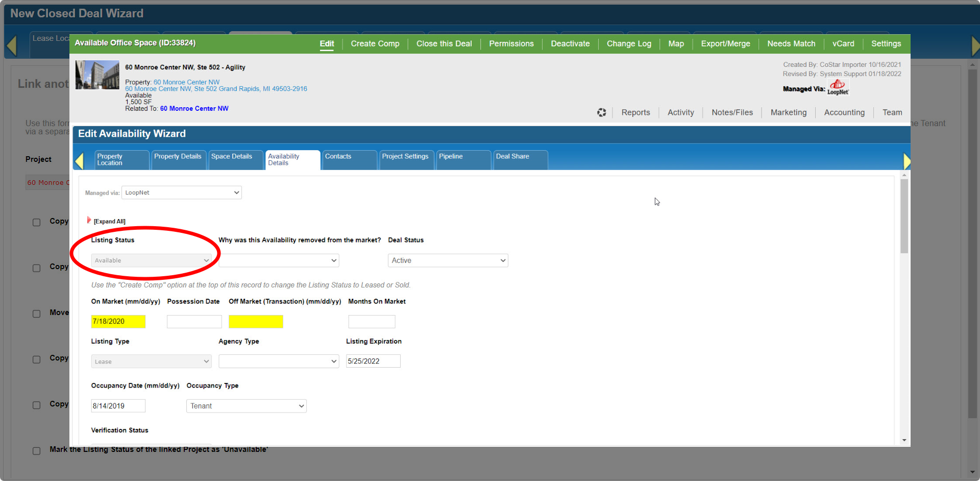This screenshot has height=481, width=980.
Task: Open the Deal Status dropdown
Action: [448, 260]
